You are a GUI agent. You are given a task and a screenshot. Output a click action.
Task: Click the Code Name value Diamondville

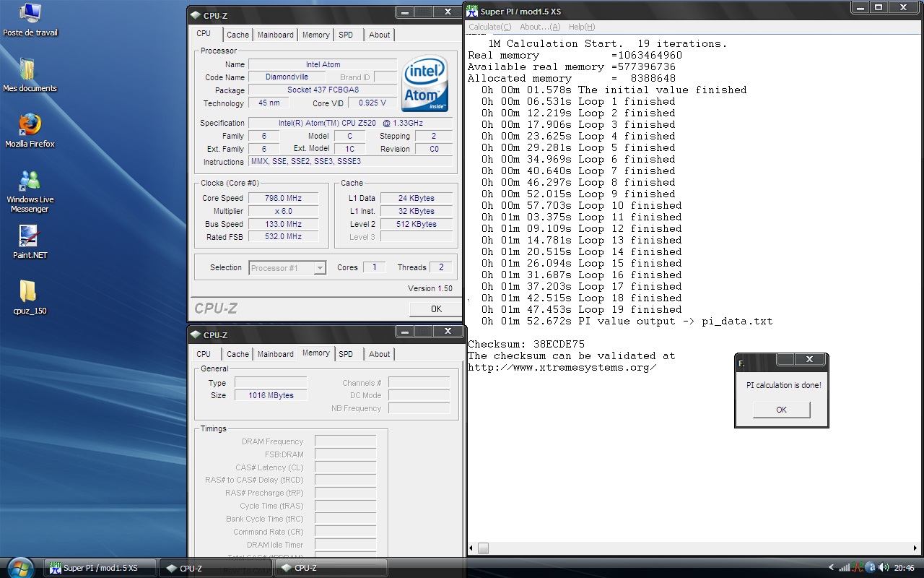pyautogui.click(x=287, y=77)
